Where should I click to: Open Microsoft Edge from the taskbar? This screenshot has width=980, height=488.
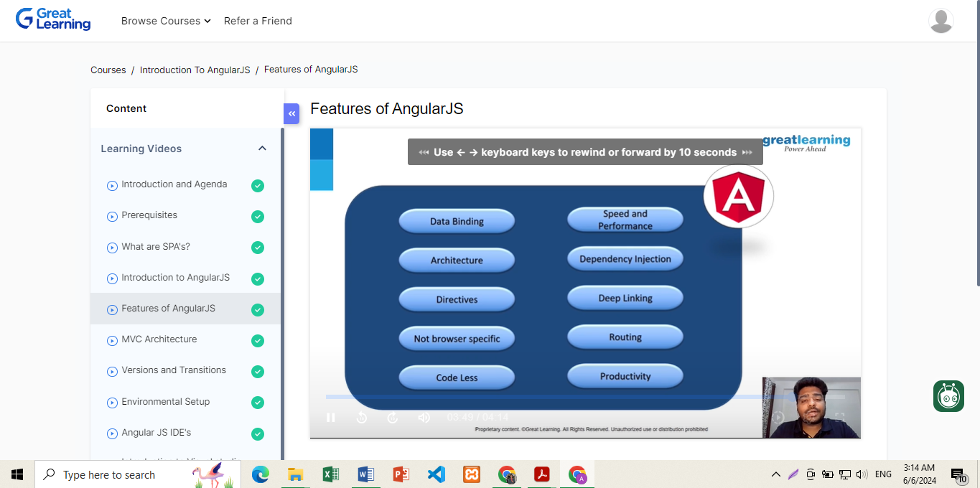(260, 474)
